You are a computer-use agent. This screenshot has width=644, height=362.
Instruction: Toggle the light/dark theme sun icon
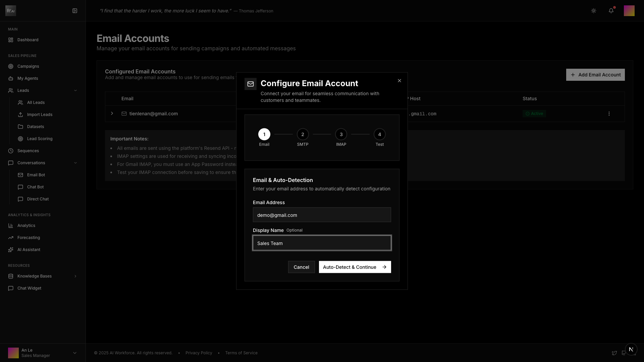point(594,11)
